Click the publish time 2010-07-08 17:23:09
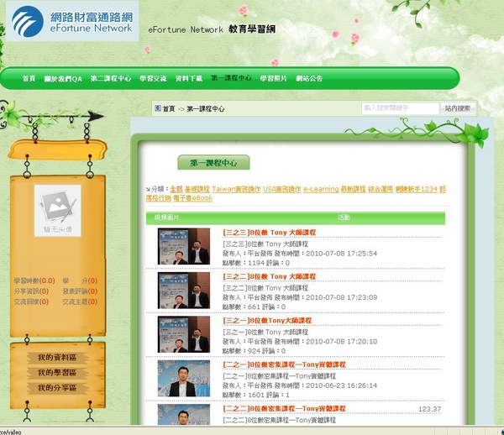Screen dimensions: 504x435 [x=342, y=297]
